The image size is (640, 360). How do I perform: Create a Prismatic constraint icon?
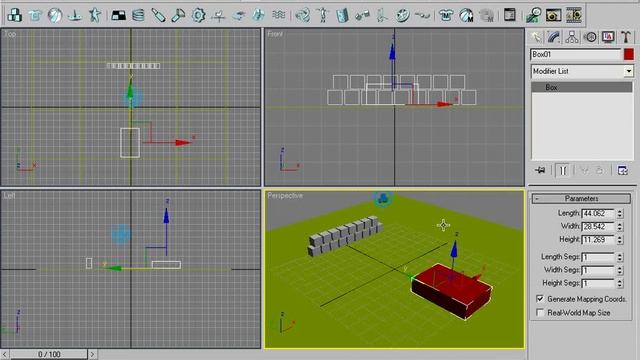coord(382,15)
